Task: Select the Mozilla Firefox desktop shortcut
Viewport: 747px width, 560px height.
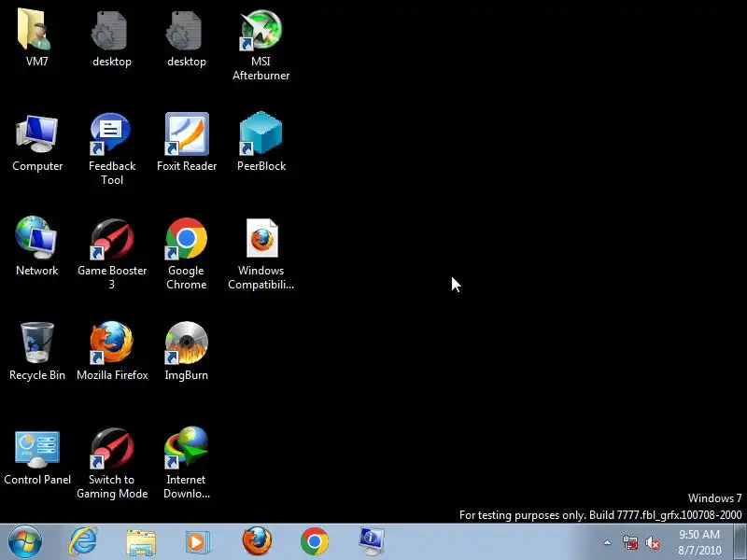Action: (x=111, y=343)
